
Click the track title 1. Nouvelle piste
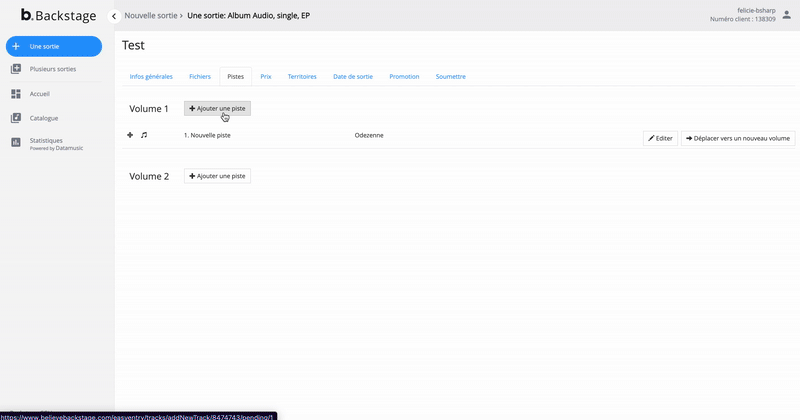pyautogui.click(x=207, y=135)
